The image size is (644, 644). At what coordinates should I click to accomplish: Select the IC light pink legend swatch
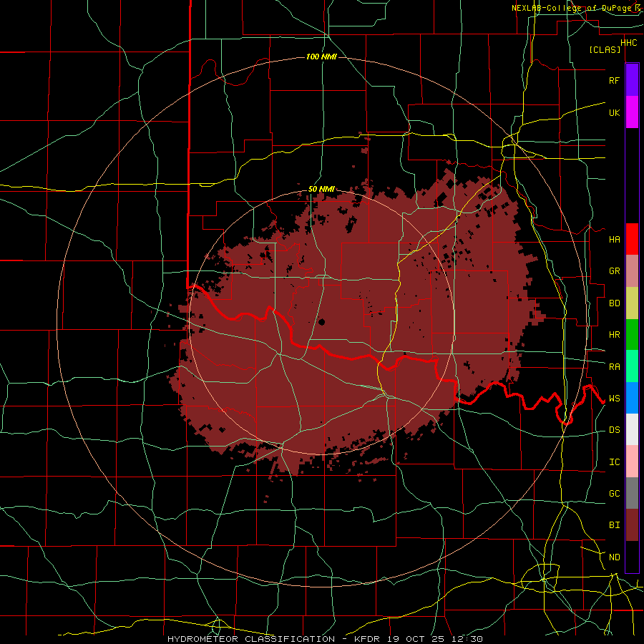[632, 462]
